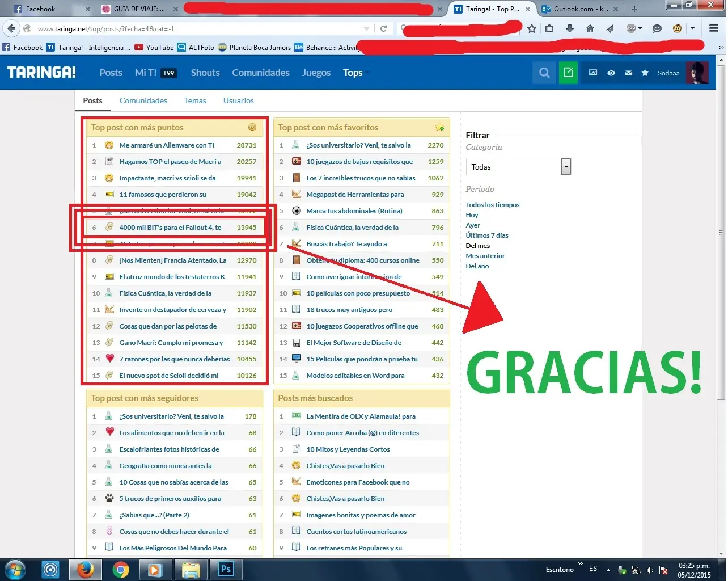Filter period by Del año

coord(477,266)
